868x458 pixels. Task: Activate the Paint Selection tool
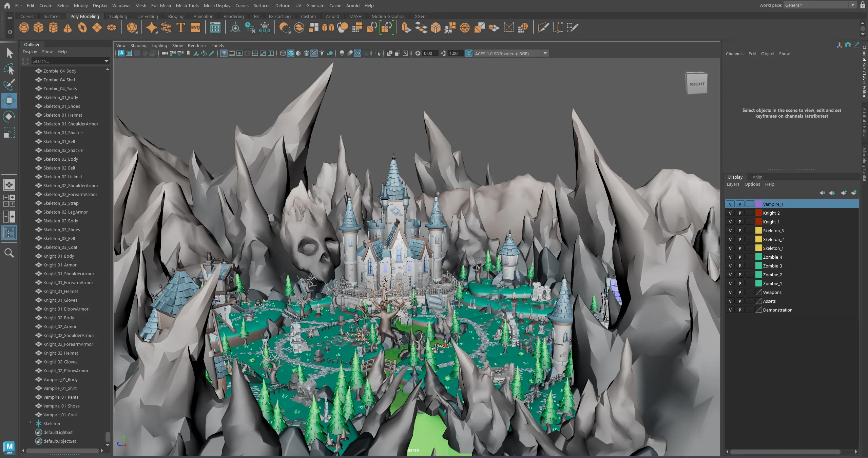click(9, 85)
